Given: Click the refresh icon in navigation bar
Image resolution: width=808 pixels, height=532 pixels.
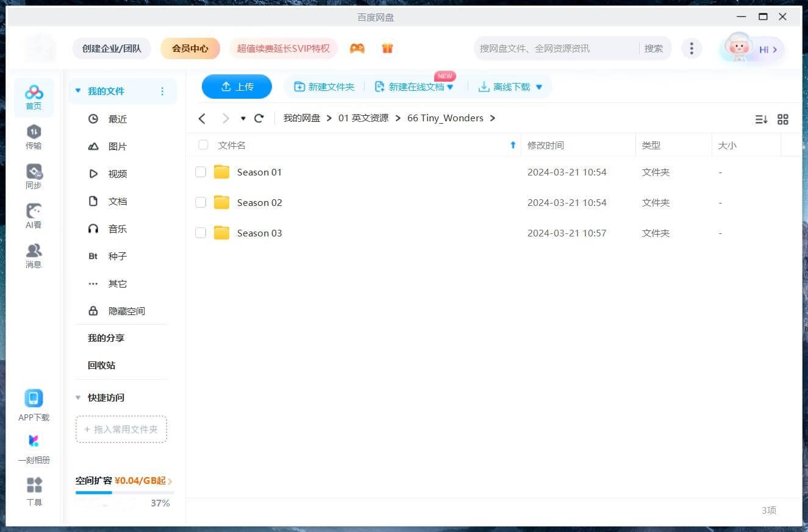Looking at the screenshot, I should tap(259, 118).
